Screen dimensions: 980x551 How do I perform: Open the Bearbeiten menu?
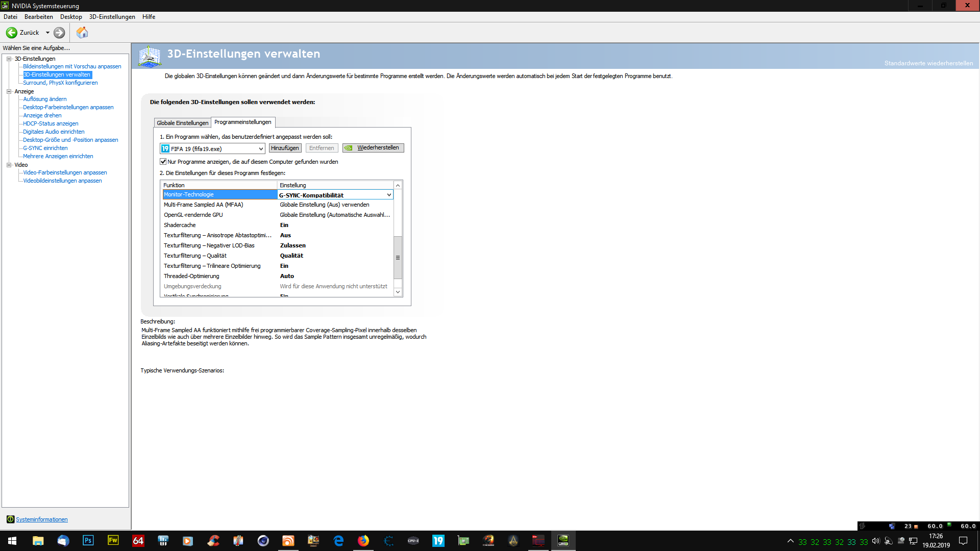(39, 17)
